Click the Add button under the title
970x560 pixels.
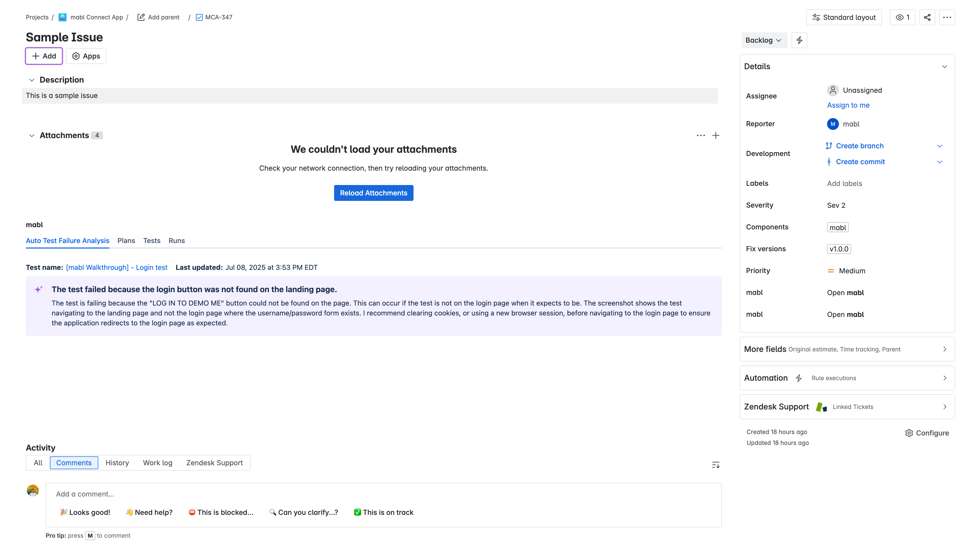pyautogui.click(x=44, y=56)
